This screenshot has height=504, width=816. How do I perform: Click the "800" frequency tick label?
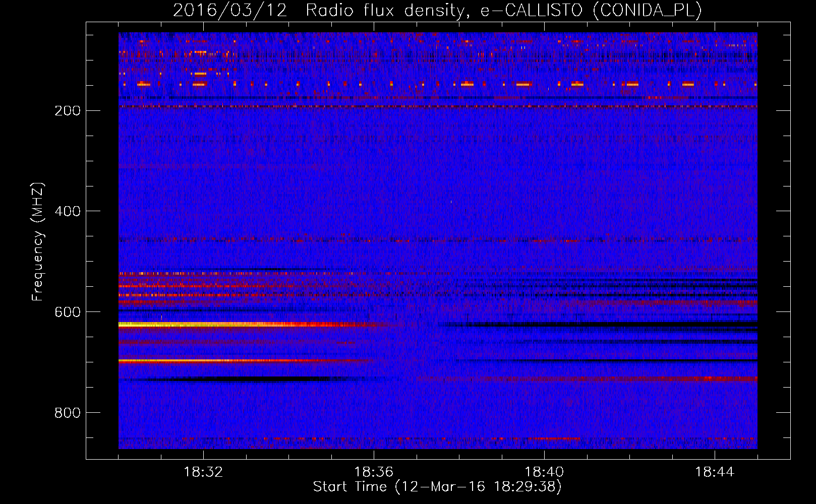67,413
